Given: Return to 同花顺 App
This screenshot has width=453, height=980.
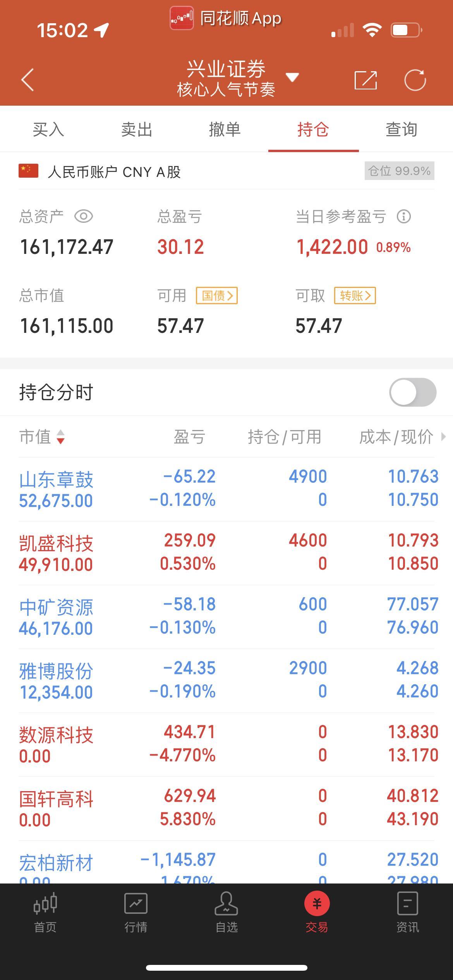Looking at the screenshot, I should click(x=226, y=18).
